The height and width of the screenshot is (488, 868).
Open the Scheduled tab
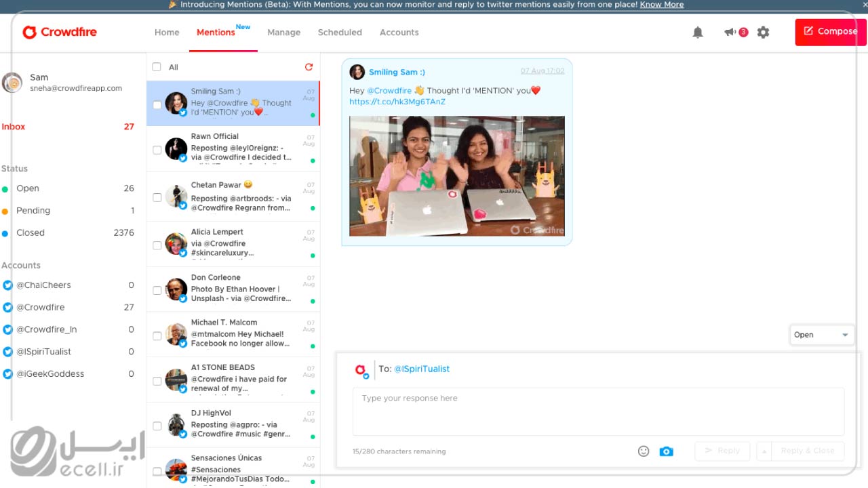pos(340,33)
